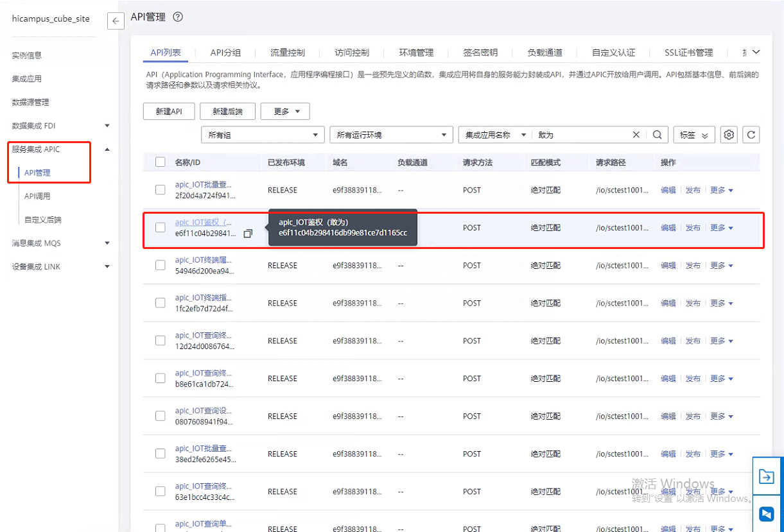784x532 pixels.
Task: Click the back arrow collapse sidebar icon
Action: click(116, 21)
